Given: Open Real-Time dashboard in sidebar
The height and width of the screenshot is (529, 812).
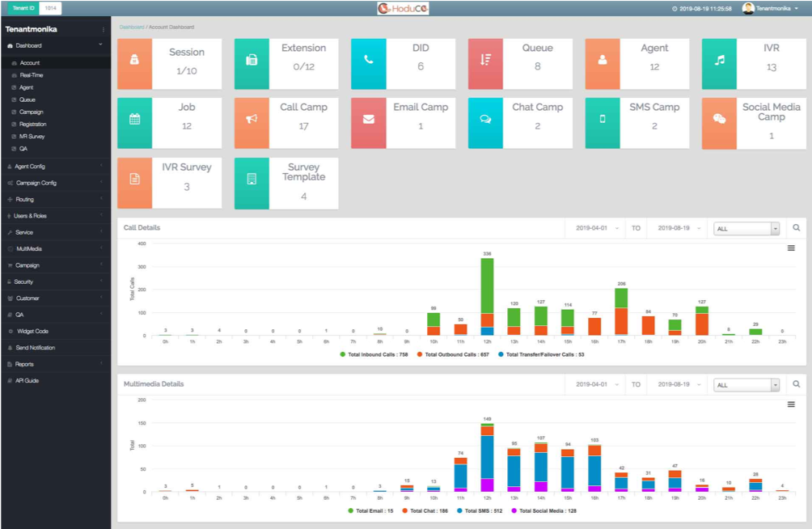Looking at the screenshot, I should 32,75.
